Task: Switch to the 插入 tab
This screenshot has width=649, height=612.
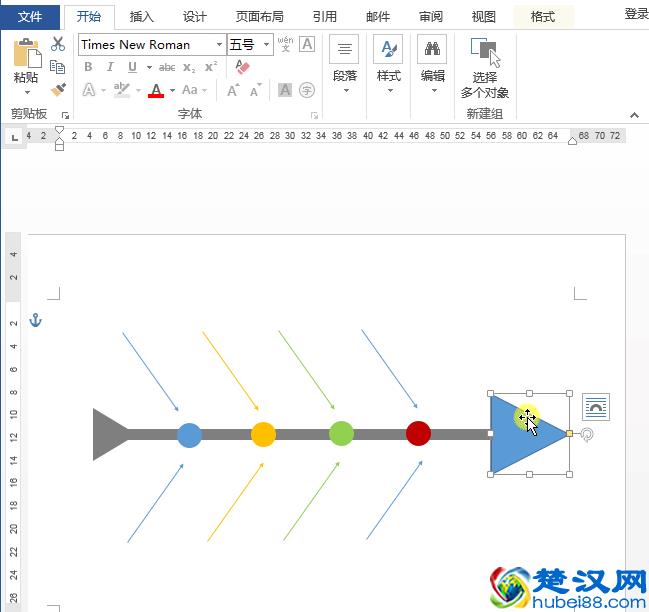Action: click(142, 16)
